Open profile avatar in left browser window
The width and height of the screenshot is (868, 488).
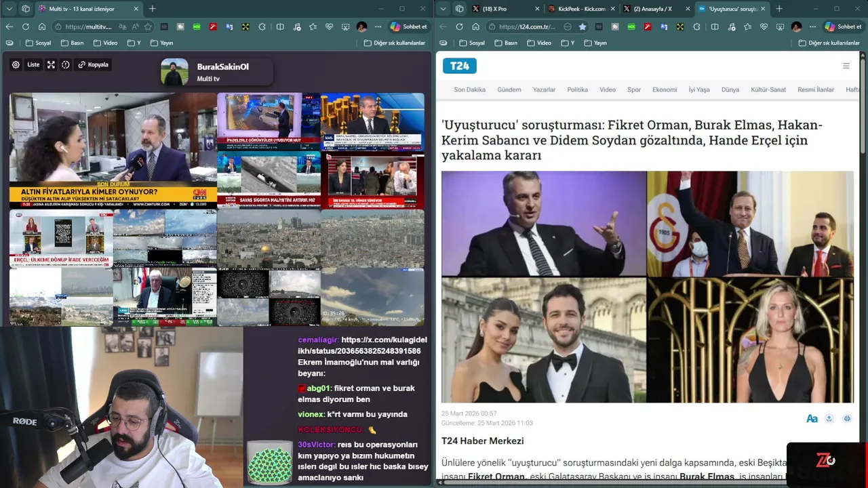(361, 26)
